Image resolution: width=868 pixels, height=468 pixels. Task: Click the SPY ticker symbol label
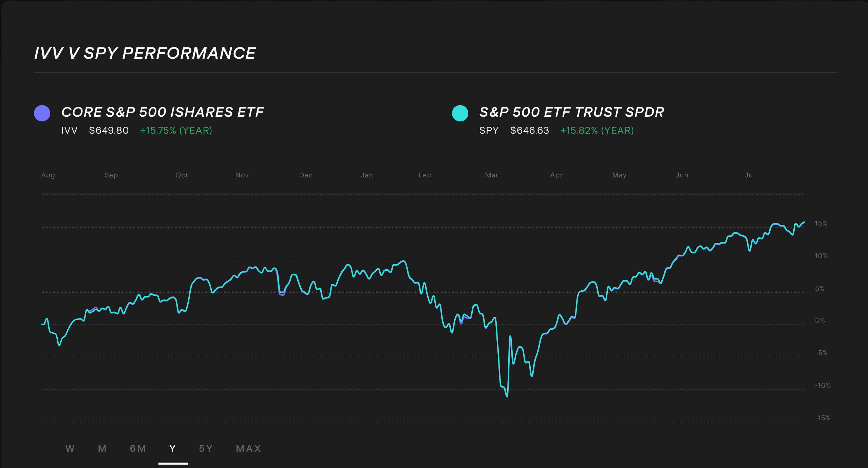click(489, 130)
